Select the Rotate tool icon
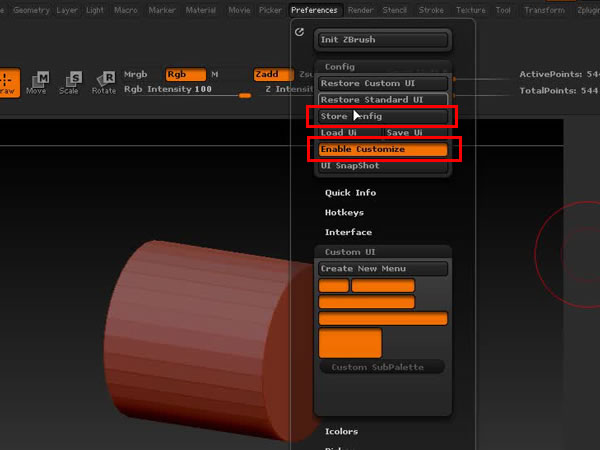The width and height of the screenshot is (600, 450). (104, 83)
